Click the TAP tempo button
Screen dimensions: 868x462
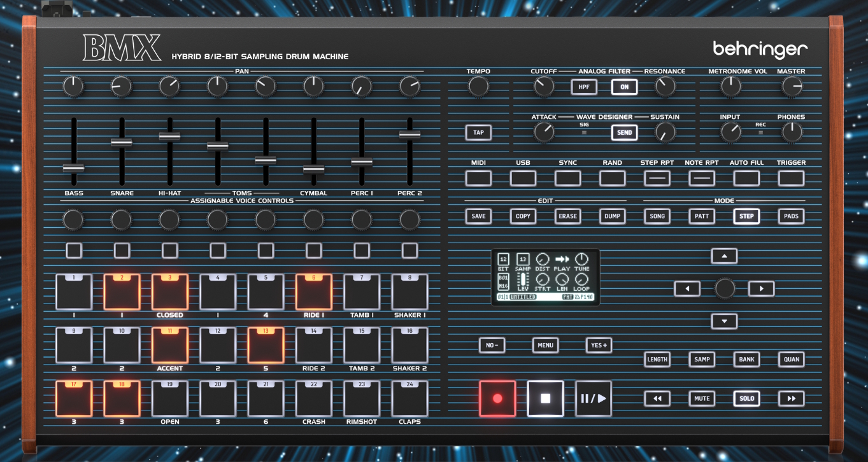pyautogui.click(x=478, y=132)
